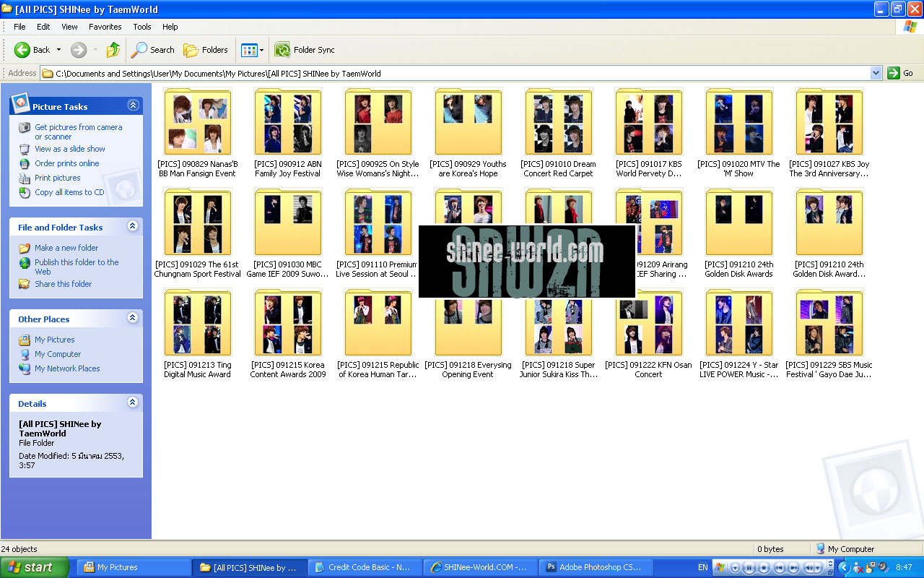The height and width of the screenshot is (578, 924).
Task: Switch to Adobe Photoshop CS taskbar button
Action: tap(596, 567)
